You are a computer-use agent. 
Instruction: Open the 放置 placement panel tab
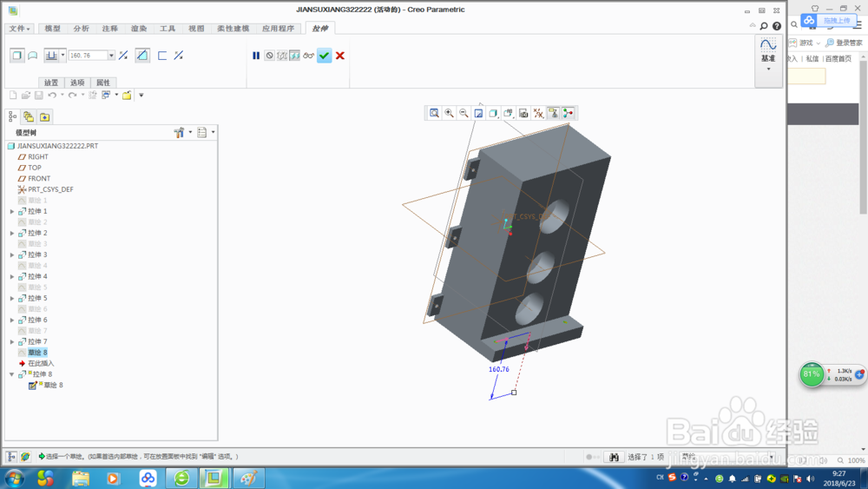51,83
